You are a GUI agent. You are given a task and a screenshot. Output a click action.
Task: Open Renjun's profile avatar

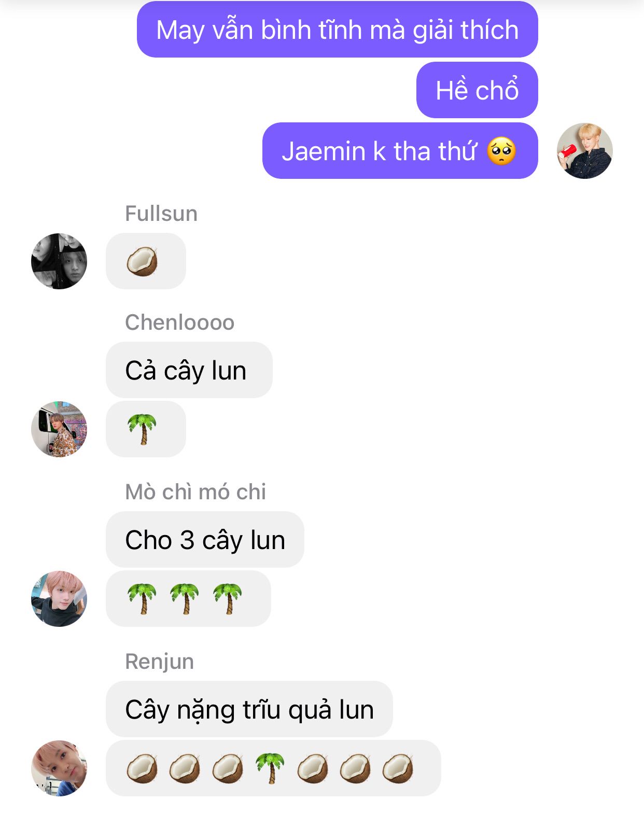[x=59, y=768]
